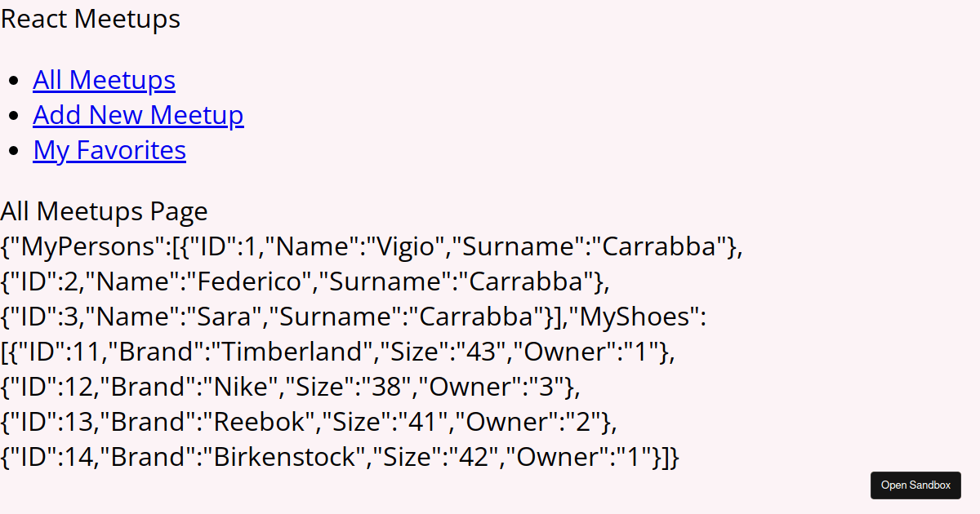Go to My Favorites page
The width and height of the screenshot is (980, 514).
[x=109, y=149]
